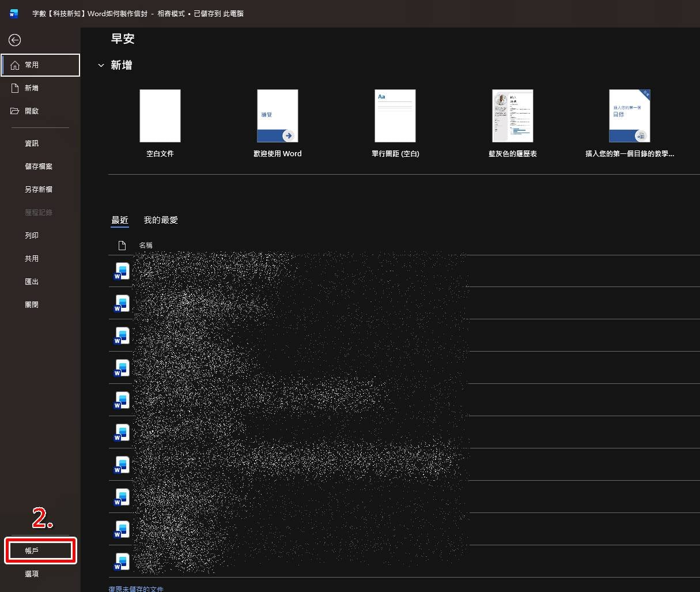Click the back arrow to return to document
The image size is (700, 592).
[x=14, y=40]
